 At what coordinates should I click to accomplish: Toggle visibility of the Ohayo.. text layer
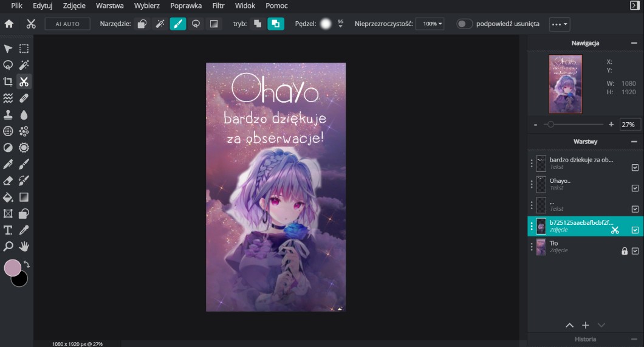635,188
